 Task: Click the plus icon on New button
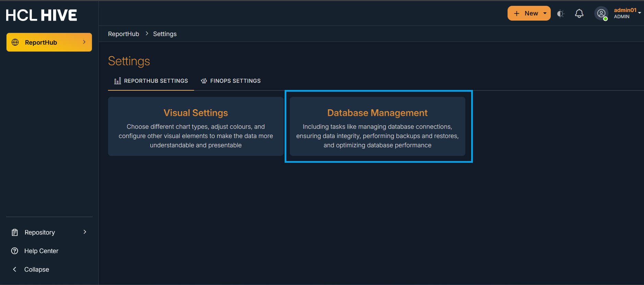(x=517, y=13)
